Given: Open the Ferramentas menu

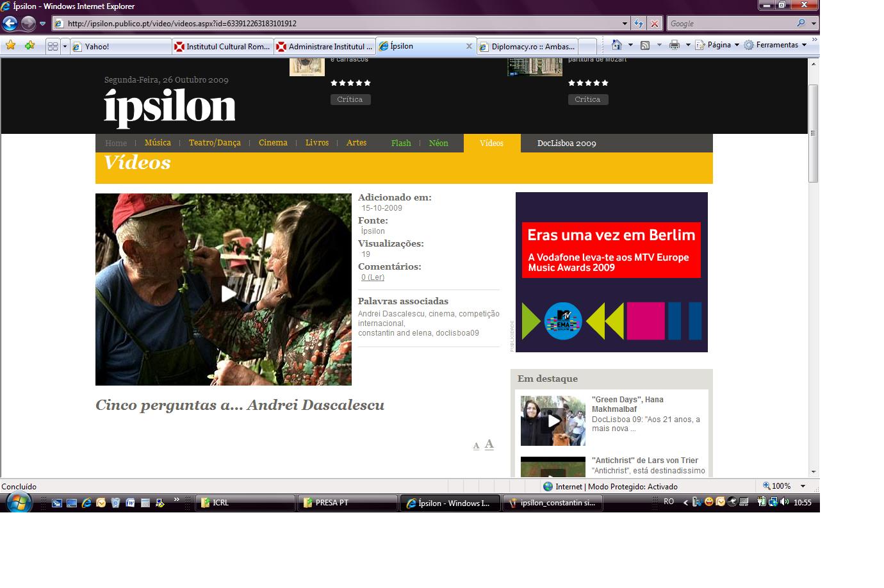Looking at the screenshot, I should tap(776, 45).
